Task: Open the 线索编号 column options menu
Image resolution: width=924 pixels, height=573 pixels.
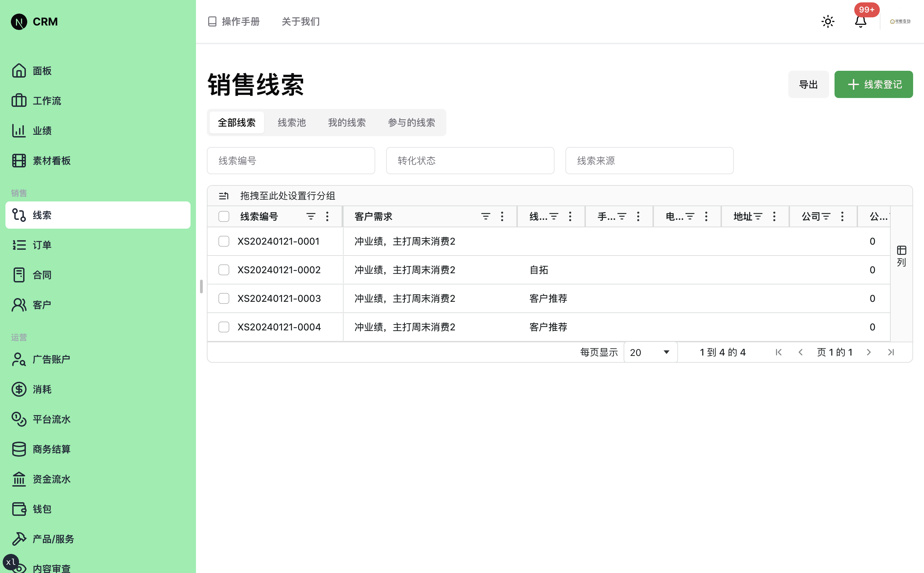Action: 327,216
